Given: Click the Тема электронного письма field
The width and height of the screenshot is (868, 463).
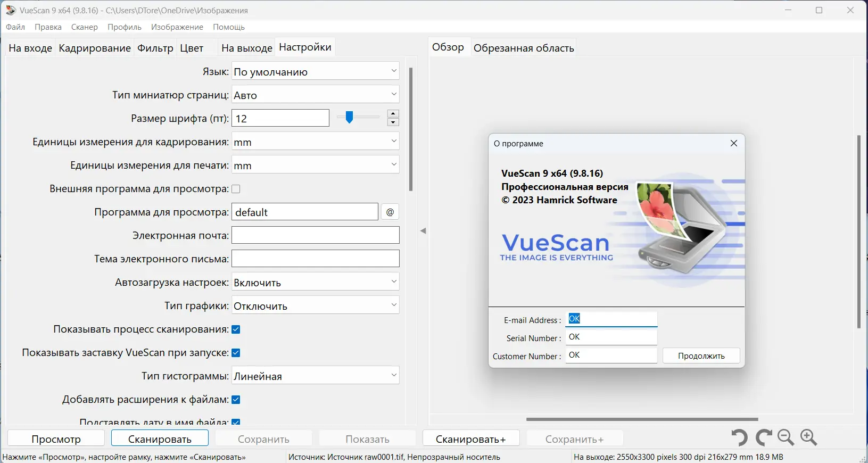Looking at the screenshot, I should pyautogui.click(x=316, y=259).
